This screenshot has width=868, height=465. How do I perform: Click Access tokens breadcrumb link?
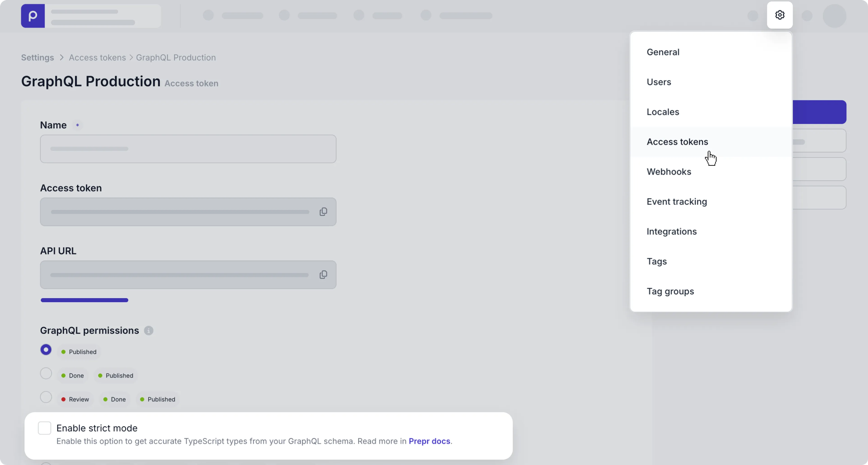coord(97,58)
